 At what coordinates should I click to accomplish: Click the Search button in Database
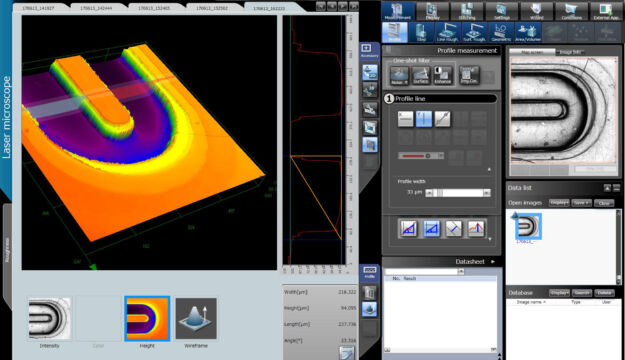(581, 293)
